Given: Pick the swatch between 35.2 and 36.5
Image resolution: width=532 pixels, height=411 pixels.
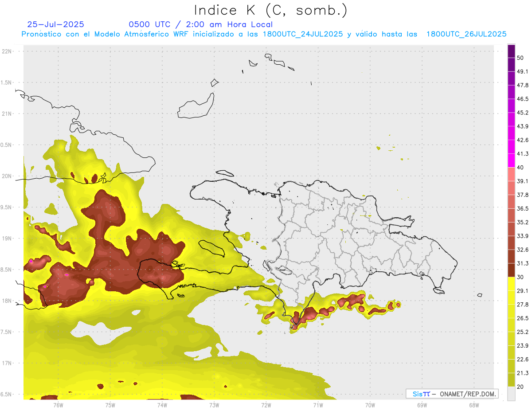Looking at the screenshot, I should 511,215.
